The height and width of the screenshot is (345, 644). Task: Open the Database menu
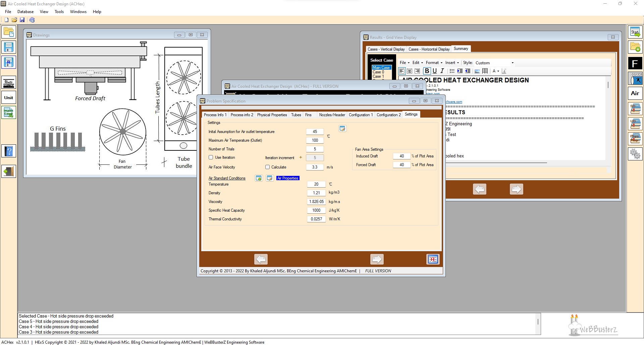[25, 12]
